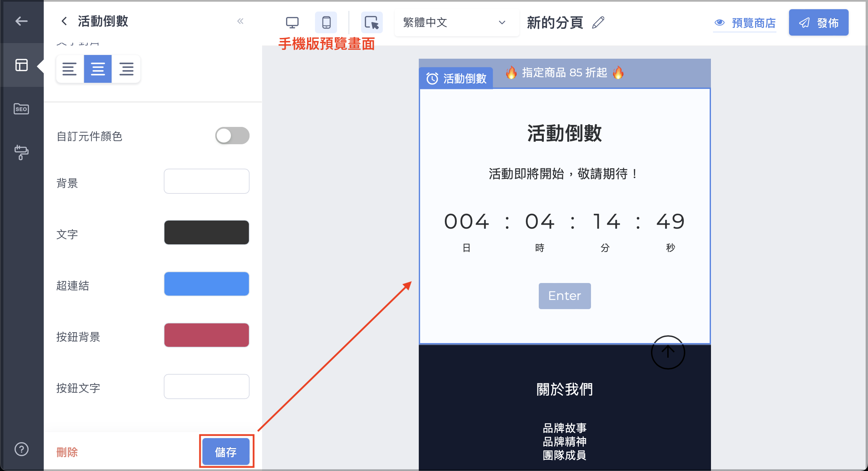Select the 活動倒數 block tag in preview

(456, 78)
